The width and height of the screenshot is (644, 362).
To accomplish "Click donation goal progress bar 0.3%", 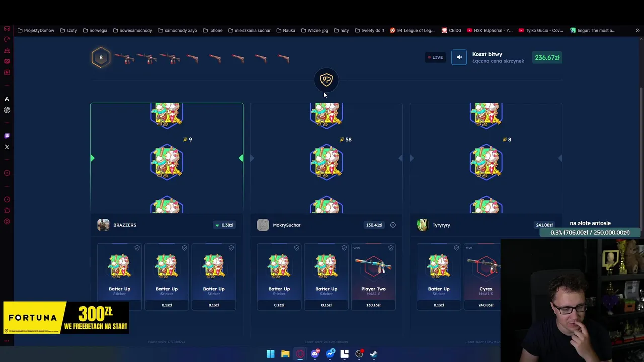I will (x=590, y=232).
